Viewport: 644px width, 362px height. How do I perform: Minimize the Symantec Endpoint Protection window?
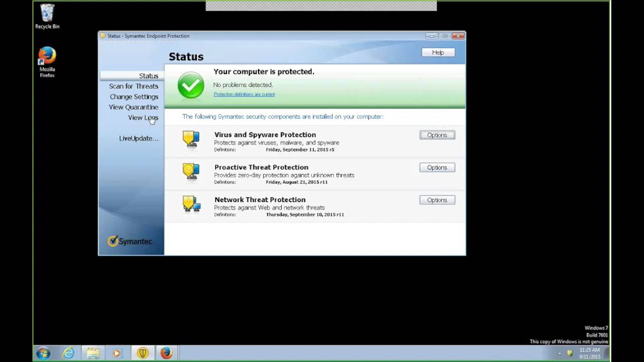[x=431, y=36]
